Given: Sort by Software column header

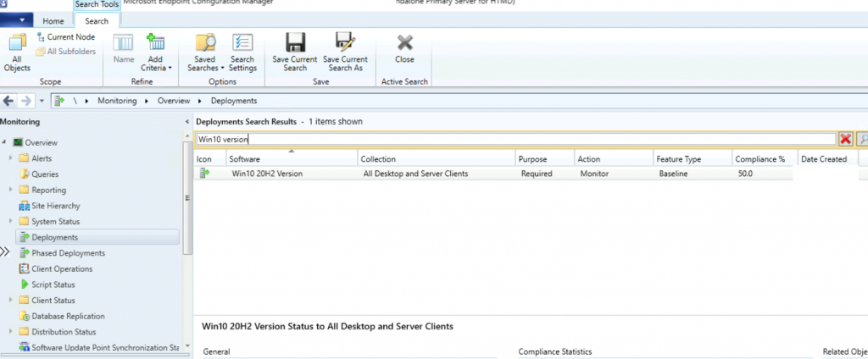Looking at the screenshot, I should click(x=292, y=159).
